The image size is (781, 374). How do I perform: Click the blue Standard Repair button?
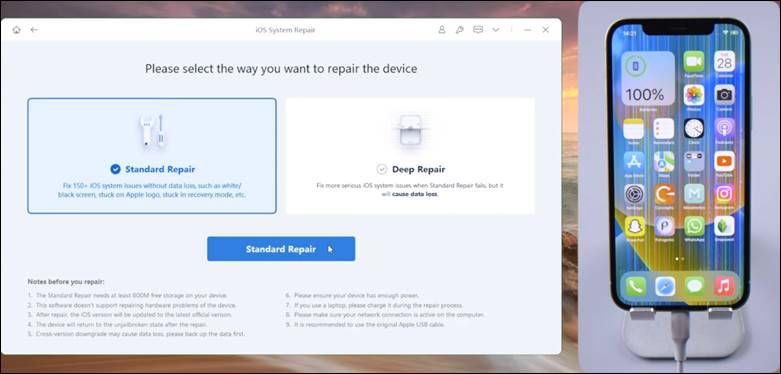pos(281,249)
